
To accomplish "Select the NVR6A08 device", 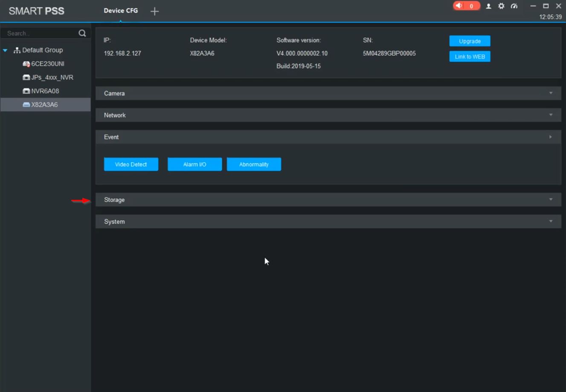I will [x=45, y=91].
